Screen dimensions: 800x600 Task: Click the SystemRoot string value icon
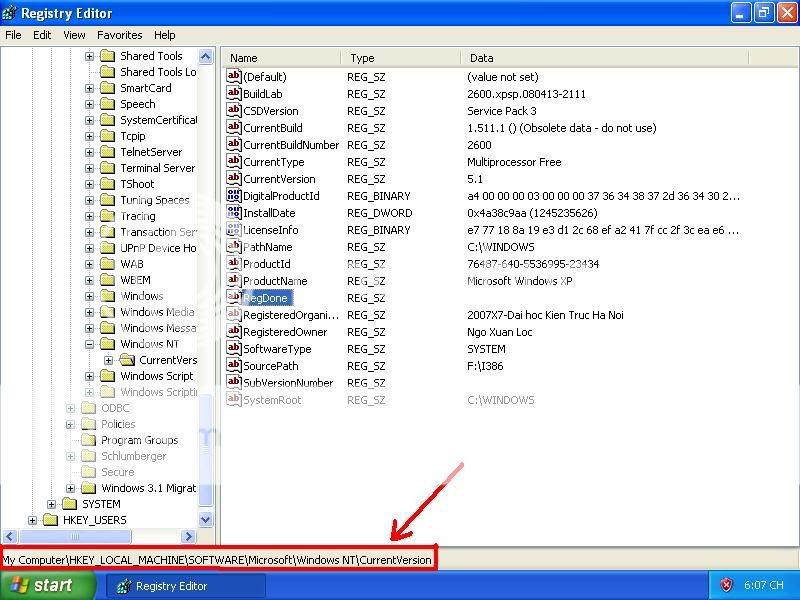[x=234, y=399]
